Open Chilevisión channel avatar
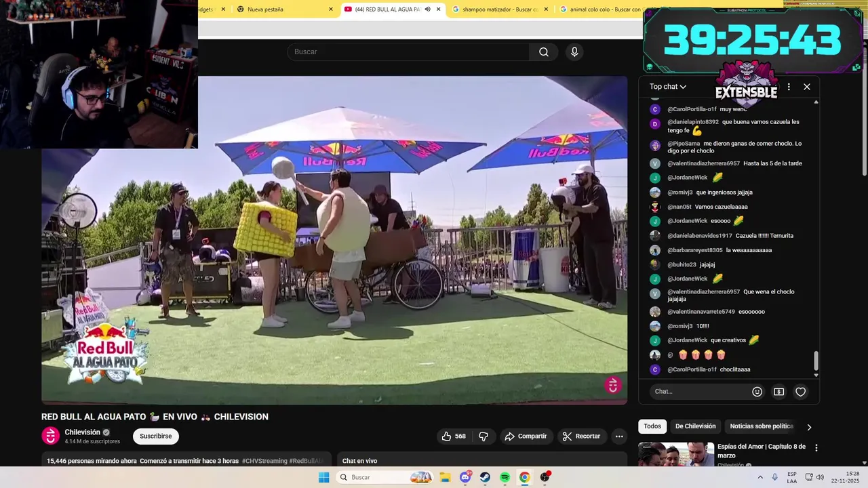The height and width of the screenshot is (488, 868). point(51,436)
